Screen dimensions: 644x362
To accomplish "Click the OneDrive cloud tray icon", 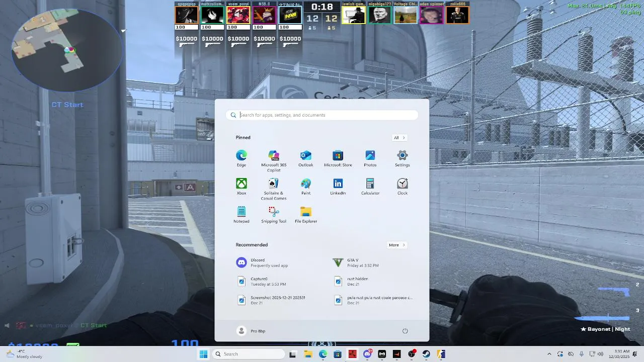I will pyautogui.click(x=571, y=354).
